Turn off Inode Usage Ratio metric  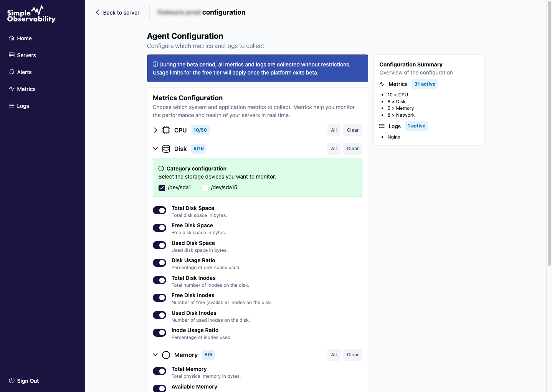tap(160, 332)
